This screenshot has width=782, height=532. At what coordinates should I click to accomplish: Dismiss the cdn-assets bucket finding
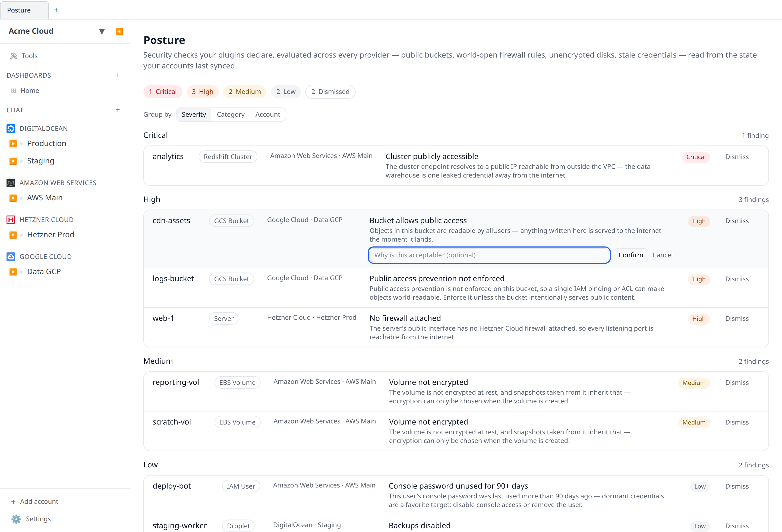[737, 221]
